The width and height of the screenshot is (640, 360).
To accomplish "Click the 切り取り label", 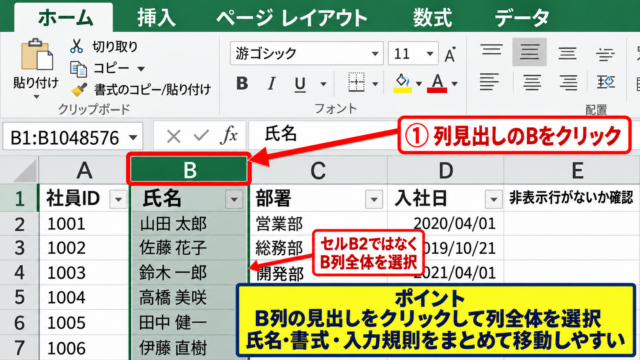I will 115,47.
